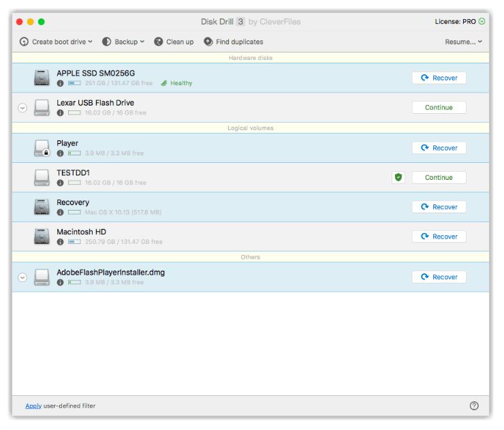
Task: Click the Mac OS X 10.13 (517.8 MB) text
Action: pyautogui.click(x=123, y=212)
